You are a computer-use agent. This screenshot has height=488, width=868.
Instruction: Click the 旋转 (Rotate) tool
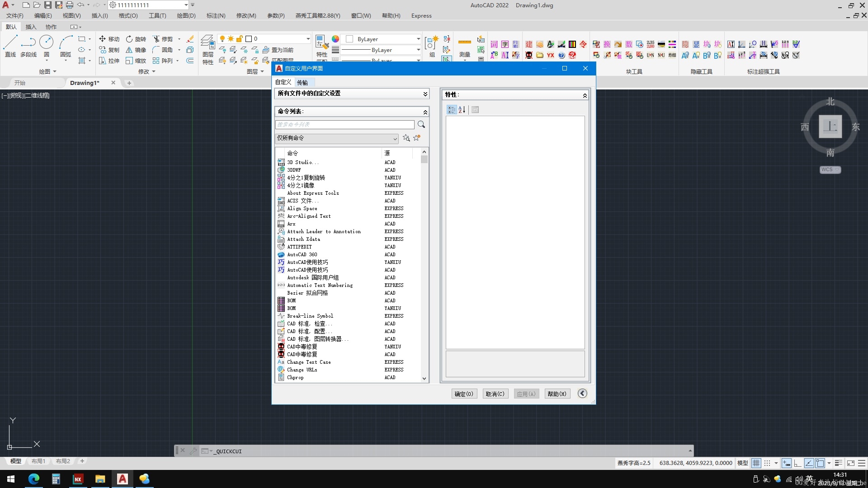coord(136,39)
